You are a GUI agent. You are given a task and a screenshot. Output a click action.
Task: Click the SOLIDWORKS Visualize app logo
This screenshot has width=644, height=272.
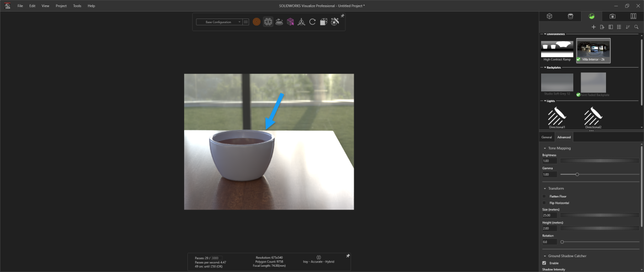[x=7, y=6]
